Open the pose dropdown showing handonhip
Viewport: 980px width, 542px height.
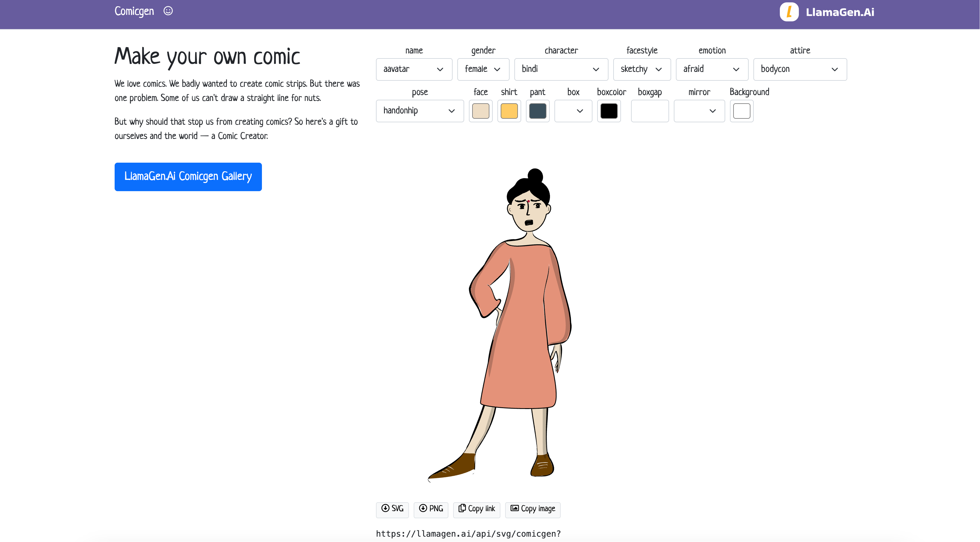click(419, 111)
